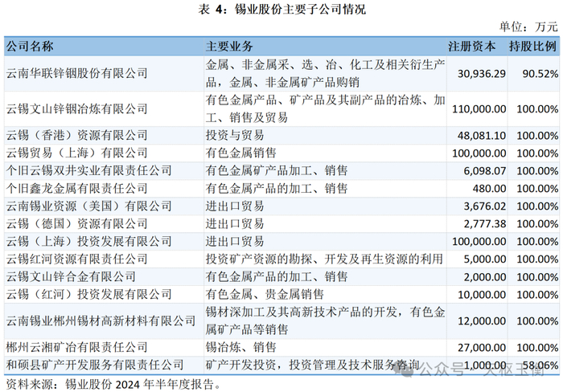Click business cell 有色金属、贵金属销售

click(x=265, y=295)
